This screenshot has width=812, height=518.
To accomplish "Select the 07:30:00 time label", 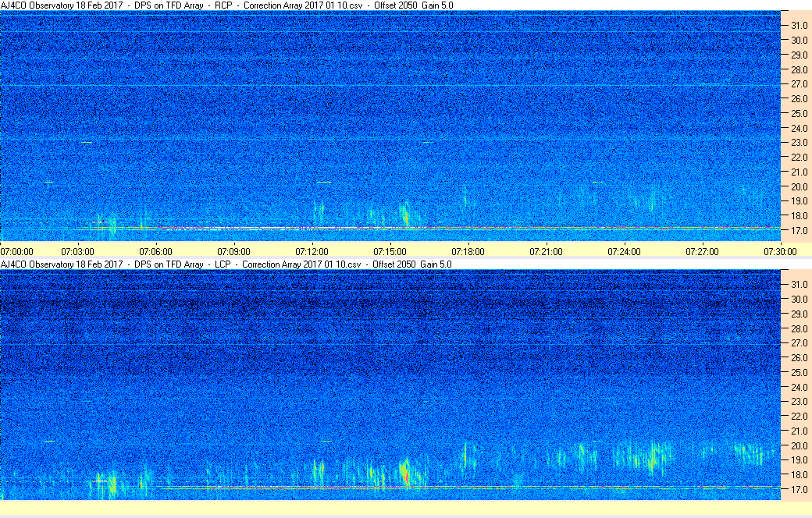I will tap(781, 251).
